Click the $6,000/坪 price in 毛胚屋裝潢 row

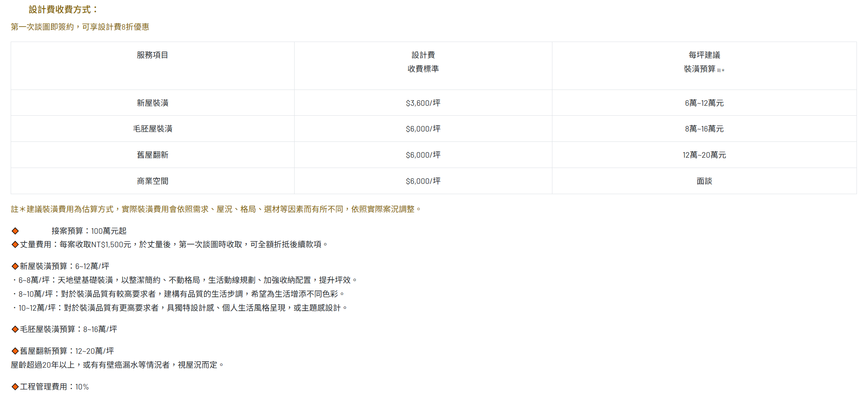click(x=423, y=129)
